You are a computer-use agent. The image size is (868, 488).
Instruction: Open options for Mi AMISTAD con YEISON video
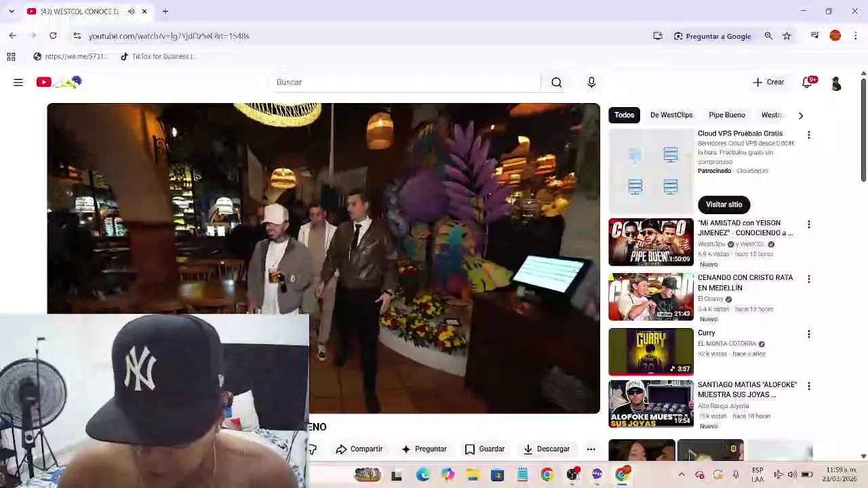pyautogui.click(x=809, y=224)
